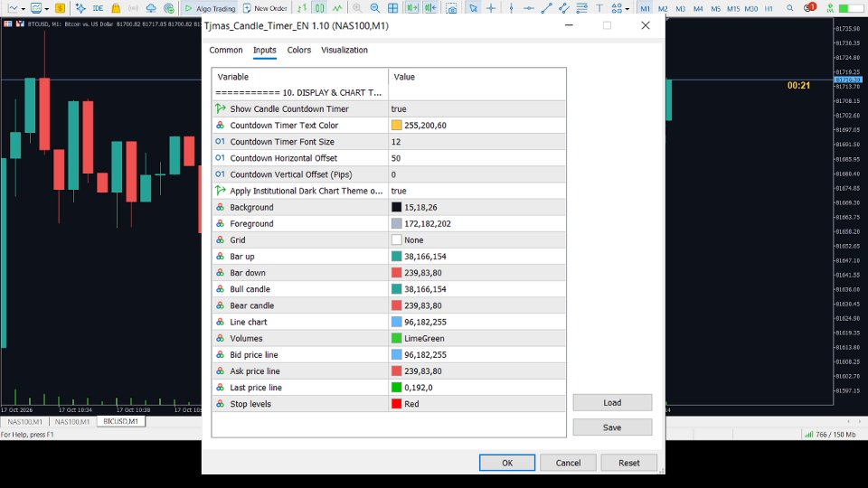Image resolution: width=868 pixels, height=488 pixels.
Task: Open Volumes LimeGreen color dropdown
Action: [477, 338]
